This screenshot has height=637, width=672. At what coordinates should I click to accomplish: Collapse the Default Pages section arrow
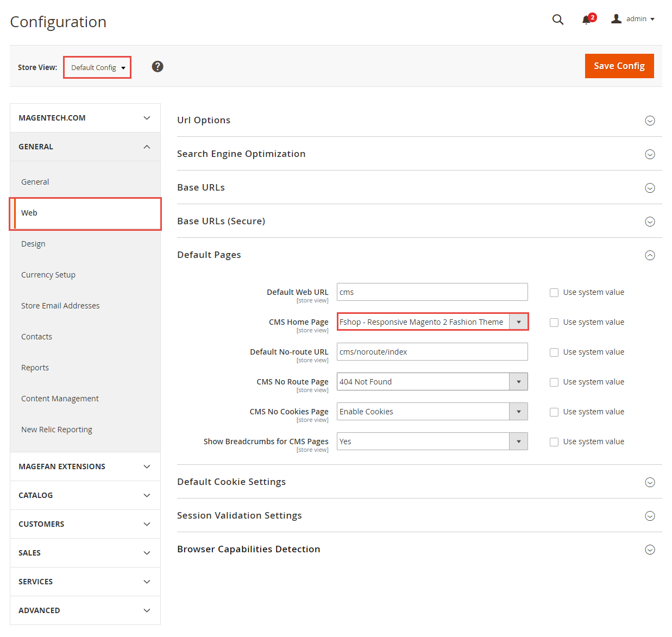(650, 255)
